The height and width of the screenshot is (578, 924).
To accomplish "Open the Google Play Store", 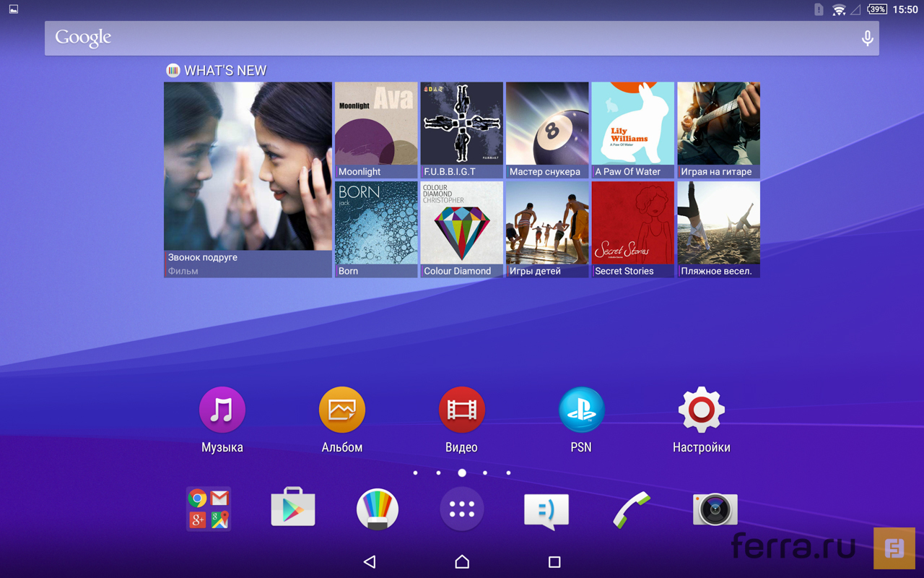I will [293, 509].
